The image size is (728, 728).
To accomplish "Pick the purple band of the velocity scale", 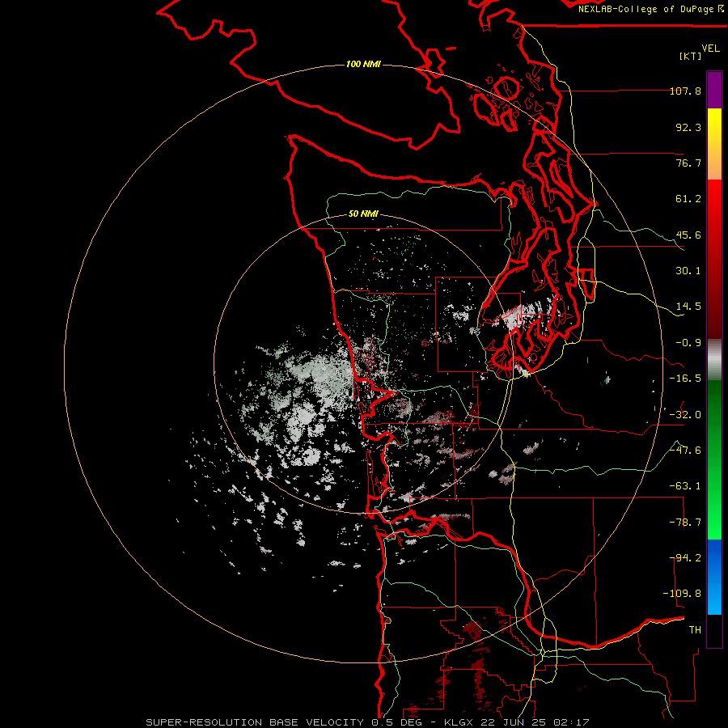I will coord(714,90).
